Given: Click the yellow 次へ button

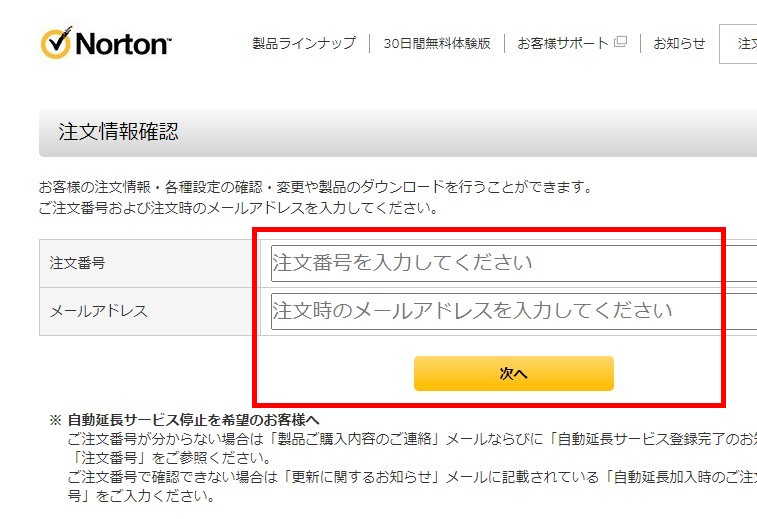Looking at the screenshot, I should [514, 373].
